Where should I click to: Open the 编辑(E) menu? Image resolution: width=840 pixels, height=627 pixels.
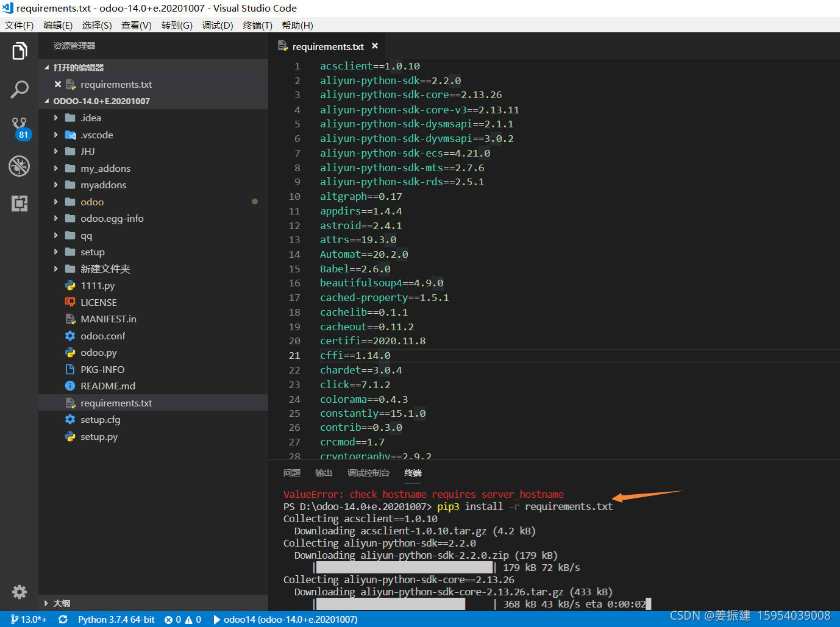coord(58,25)
